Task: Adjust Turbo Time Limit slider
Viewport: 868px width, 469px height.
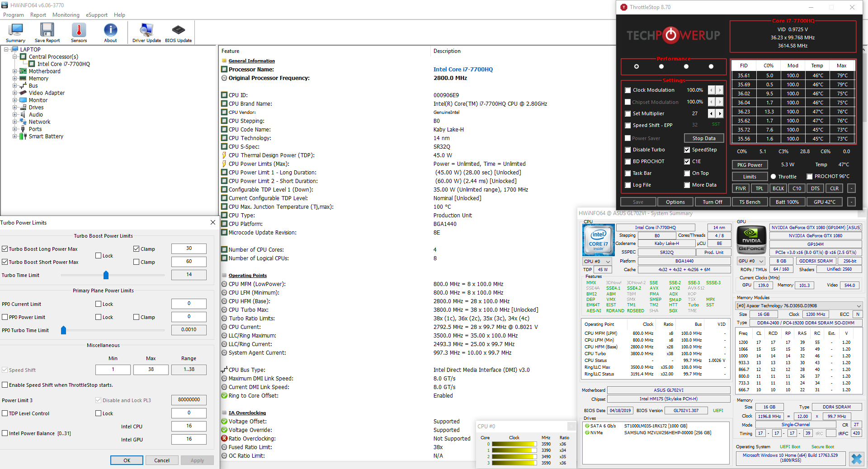Action: (106, 275)
